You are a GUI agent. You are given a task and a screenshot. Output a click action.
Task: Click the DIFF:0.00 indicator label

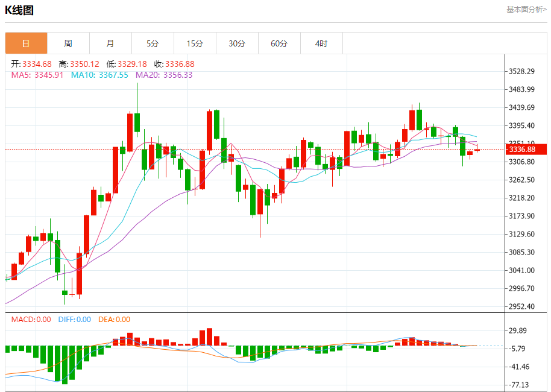[75, 320]
